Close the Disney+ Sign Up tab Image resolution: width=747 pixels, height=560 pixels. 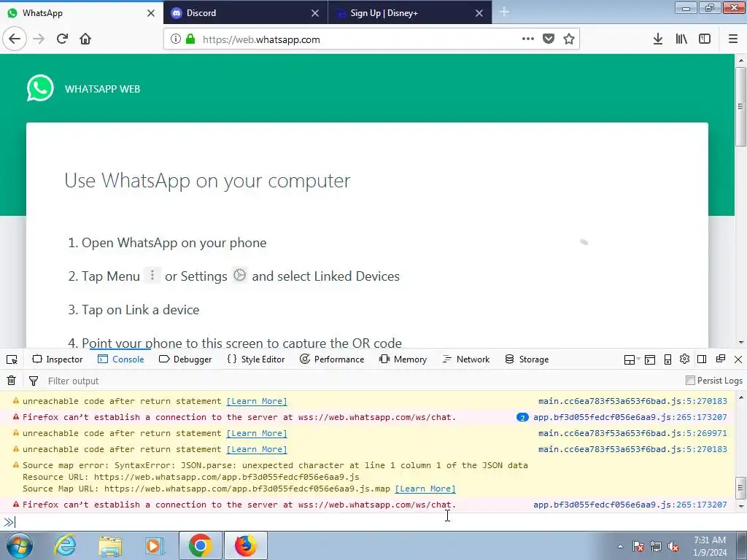click(479, 13)
